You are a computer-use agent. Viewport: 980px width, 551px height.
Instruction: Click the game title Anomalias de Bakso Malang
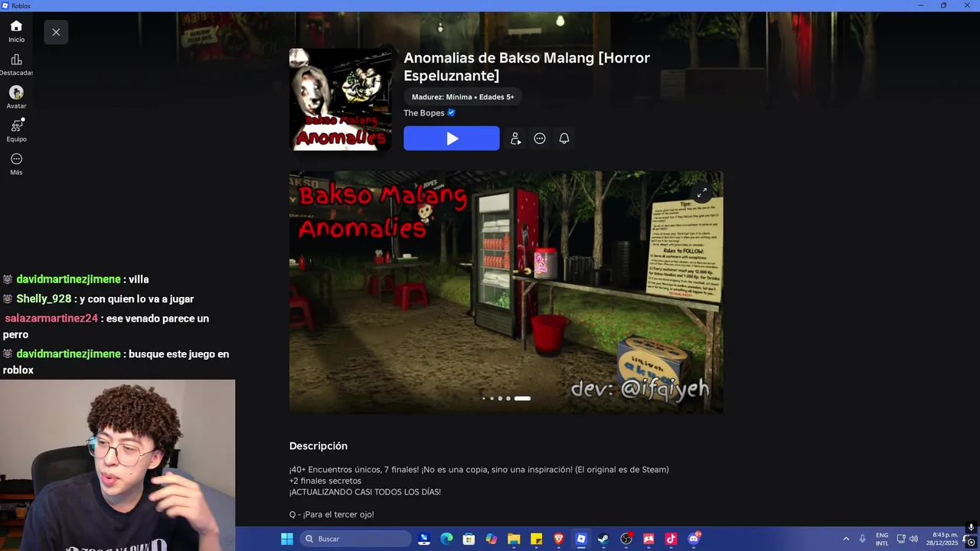click(527, 67)
